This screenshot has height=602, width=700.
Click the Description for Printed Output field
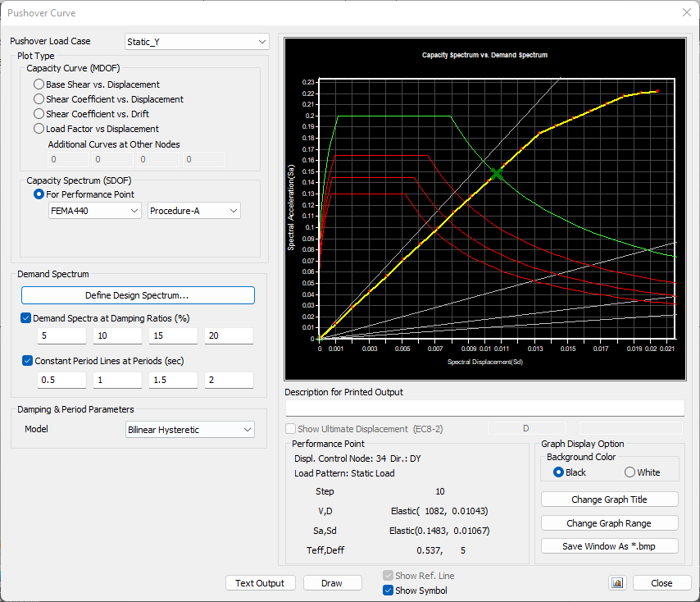[x=484, y=408]
